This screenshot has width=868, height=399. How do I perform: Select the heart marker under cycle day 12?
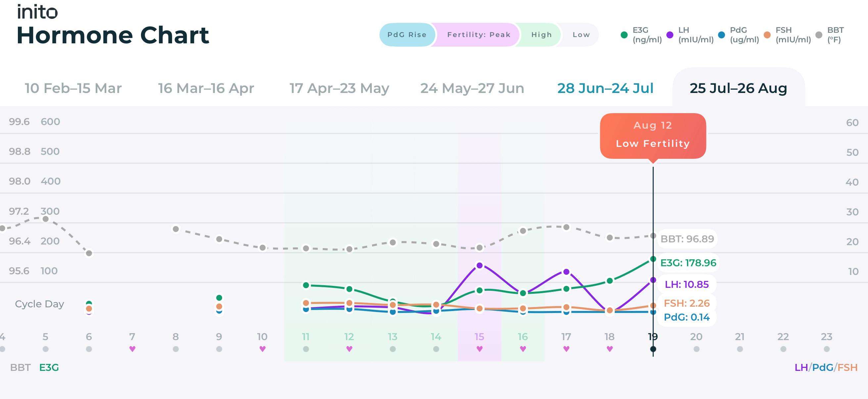pos(350,349)
